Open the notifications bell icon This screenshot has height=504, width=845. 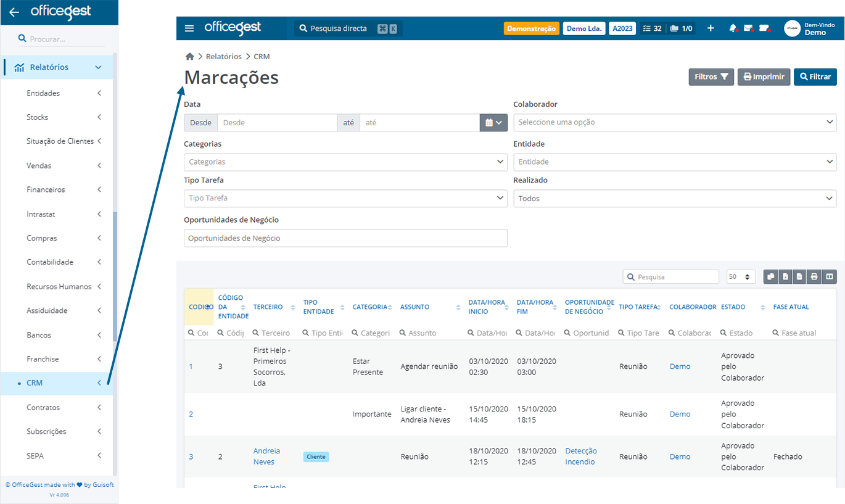[x=733, y=28]
